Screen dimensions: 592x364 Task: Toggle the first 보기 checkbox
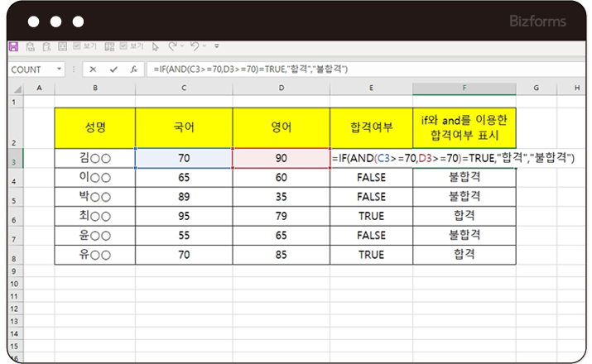pos(76,48)
